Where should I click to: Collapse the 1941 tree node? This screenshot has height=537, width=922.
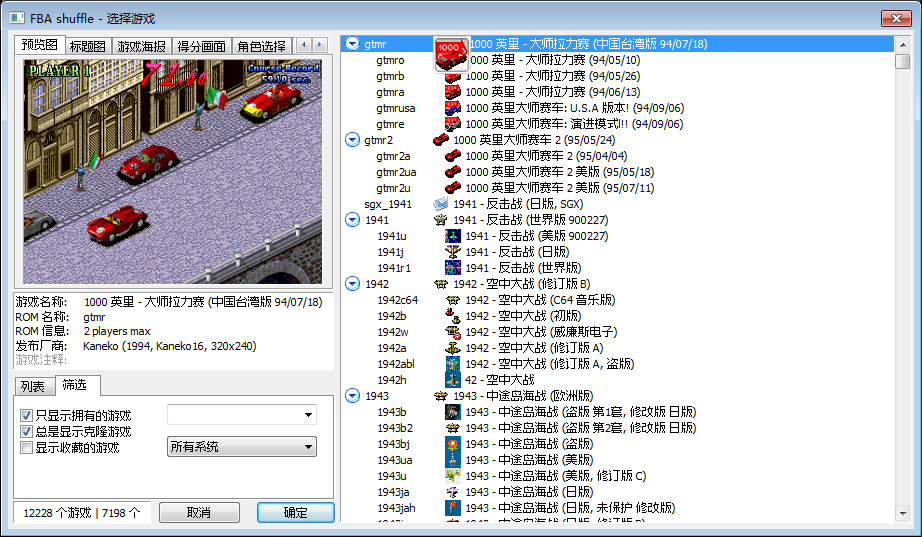352,220
